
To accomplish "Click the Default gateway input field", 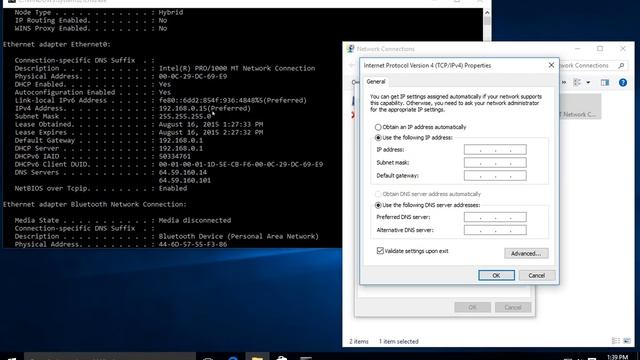I will (495, 176).
